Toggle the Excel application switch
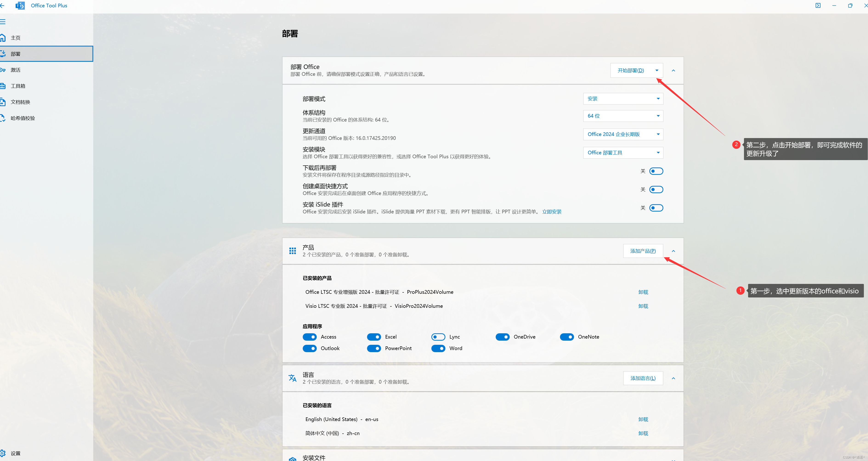This screenshot has height=461, width=868. tap(374, 337)
